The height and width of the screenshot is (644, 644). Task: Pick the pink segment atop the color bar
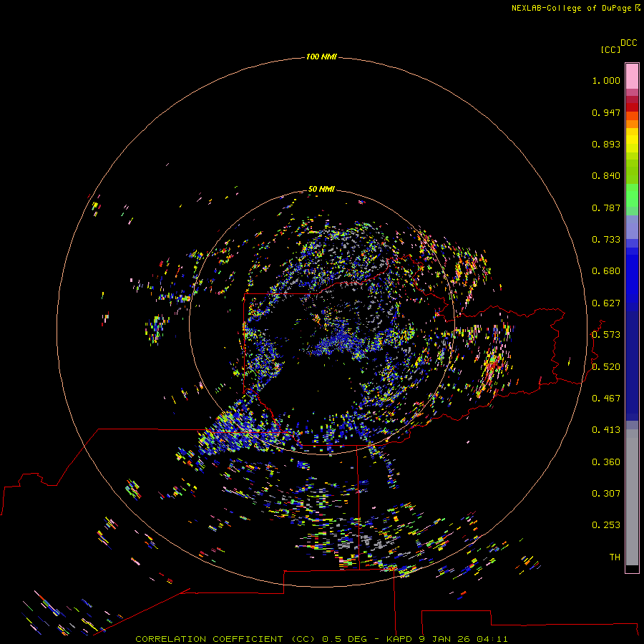632,77
